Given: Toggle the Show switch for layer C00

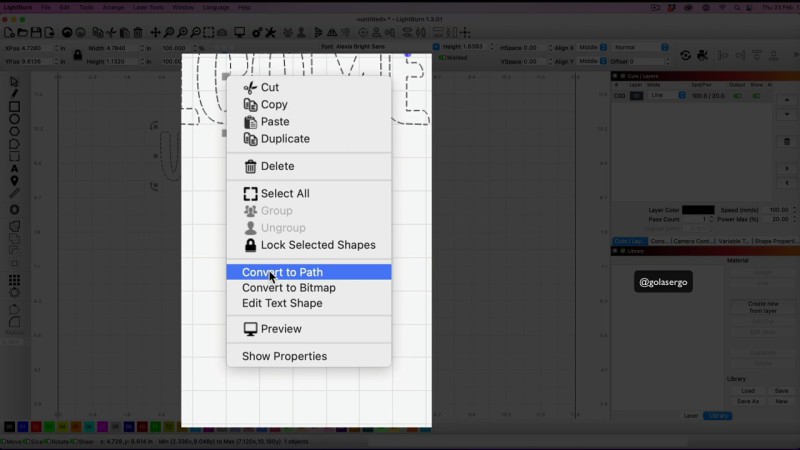Looking at the screenshot, I should (x=755, y=96).
